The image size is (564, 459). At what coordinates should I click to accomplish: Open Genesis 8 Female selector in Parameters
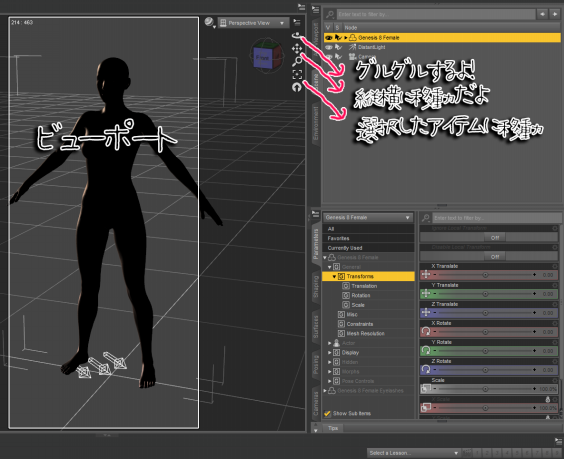point(368,218)
